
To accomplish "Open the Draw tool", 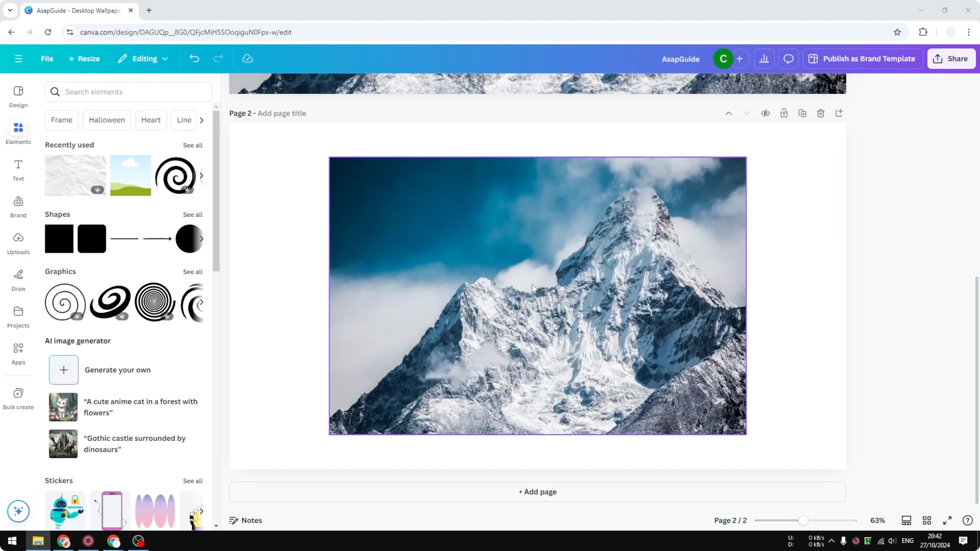I will [18, 280].
